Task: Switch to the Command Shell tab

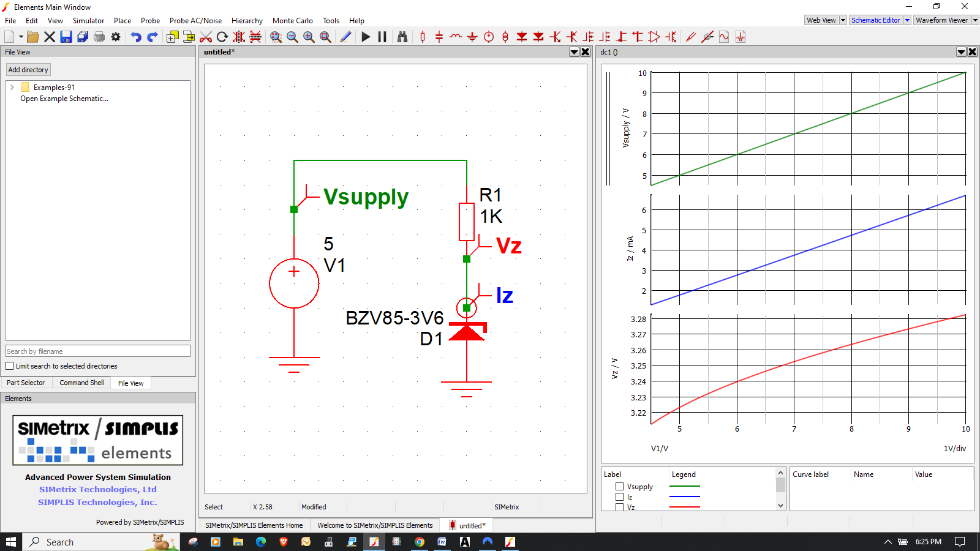Action: [81, 383]
